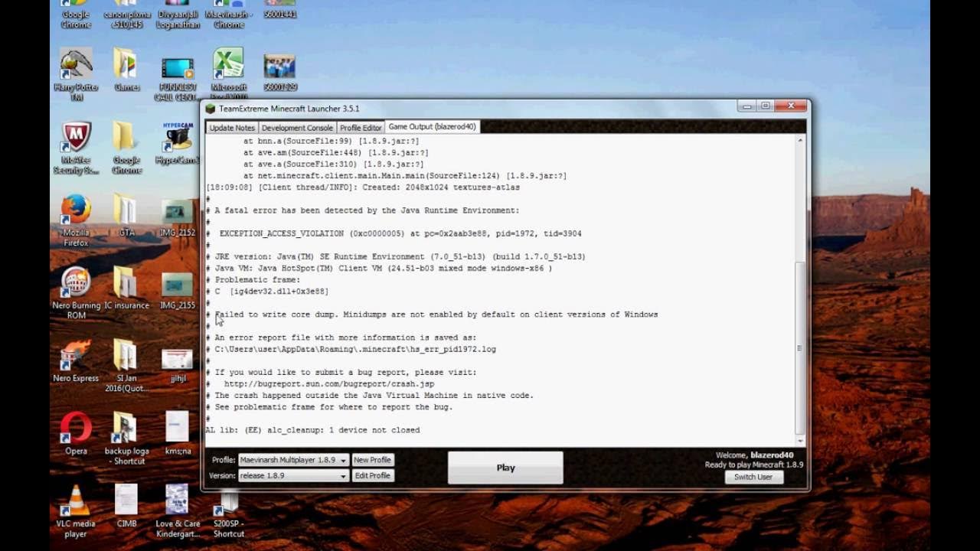
Task: Launch VLC media player from the desktop
Action: click(x=76, y=511)
